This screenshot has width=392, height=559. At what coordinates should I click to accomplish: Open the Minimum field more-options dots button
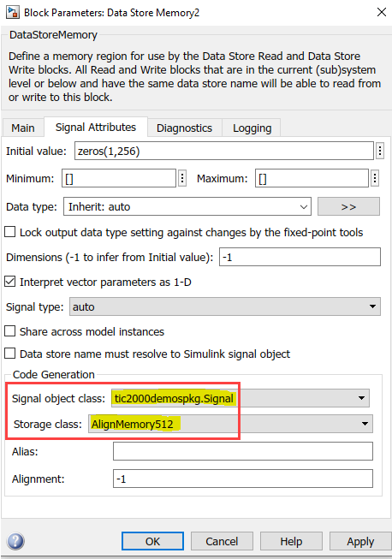coord(182,177)
